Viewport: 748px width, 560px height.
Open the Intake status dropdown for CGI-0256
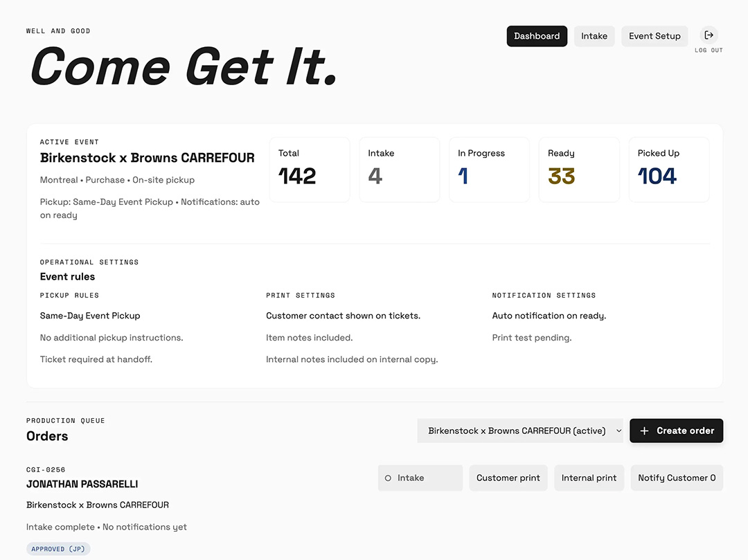coord(420,478)
